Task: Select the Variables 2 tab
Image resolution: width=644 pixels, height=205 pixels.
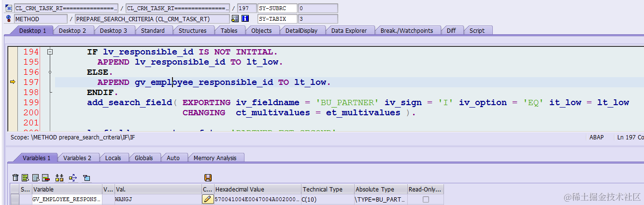Action: click(77, 158)
